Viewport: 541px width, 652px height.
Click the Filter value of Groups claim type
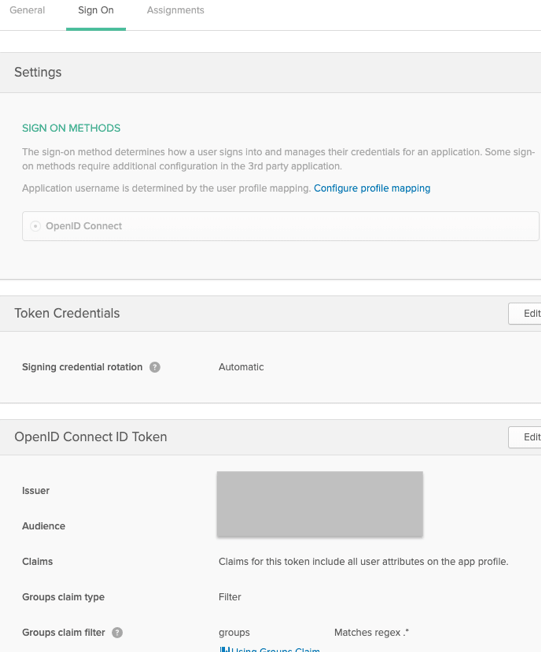[x=230, y=597]
